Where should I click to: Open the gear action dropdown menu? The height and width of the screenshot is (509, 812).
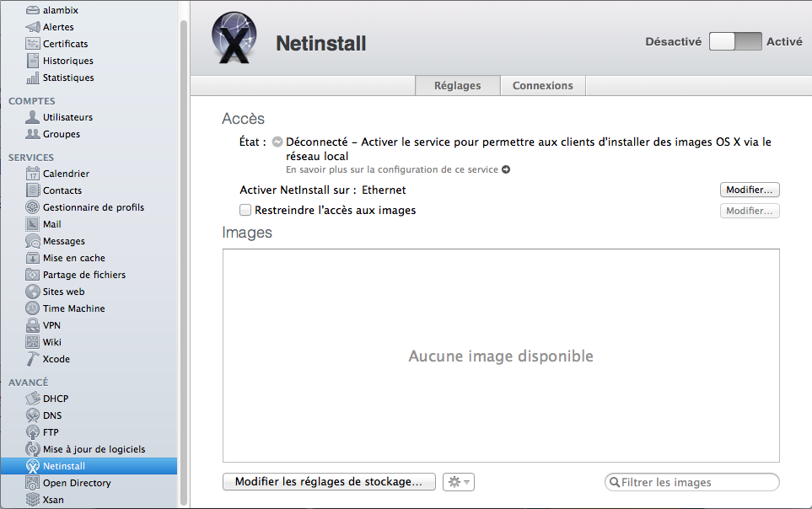point(459,482)
